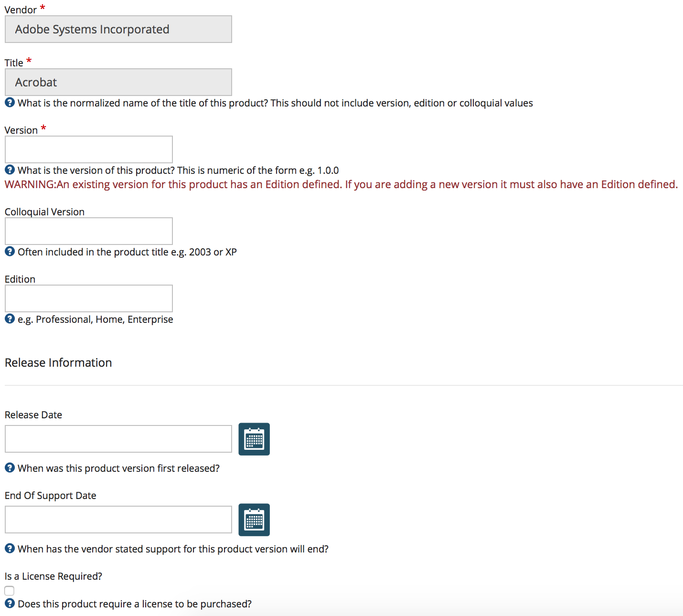Screen dimensions: 683x616
Task: Click the help icon beside the Title field
Action: (x=10, y=103)
